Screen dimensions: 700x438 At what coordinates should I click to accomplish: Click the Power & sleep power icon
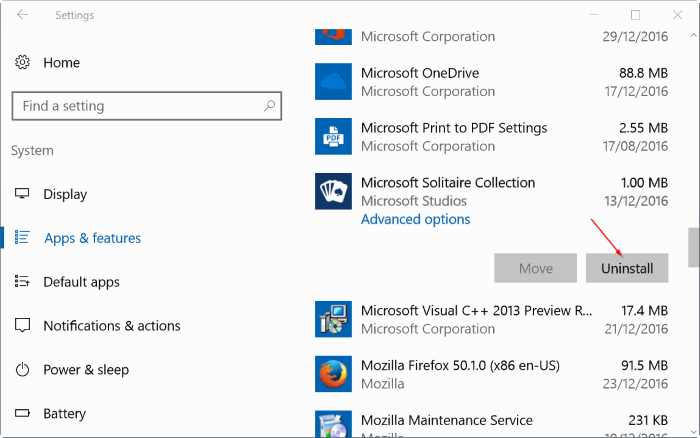22,370
